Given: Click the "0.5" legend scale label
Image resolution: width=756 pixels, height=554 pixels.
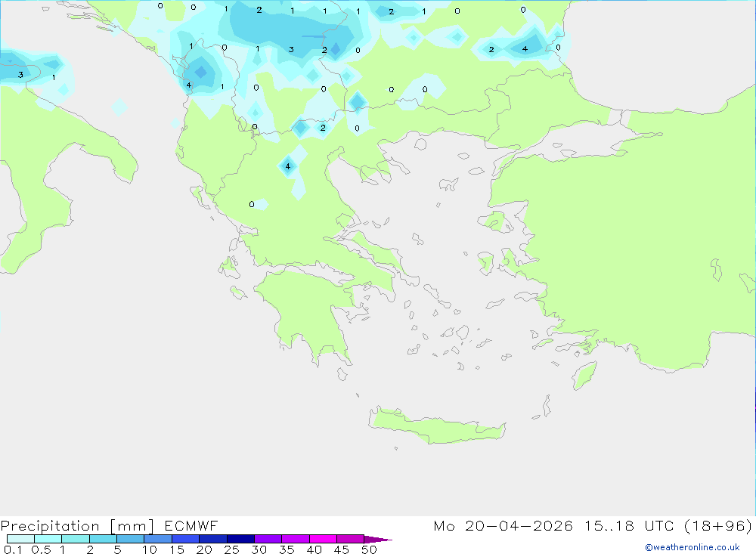Looking at the screenshot, I should (41, 549).
